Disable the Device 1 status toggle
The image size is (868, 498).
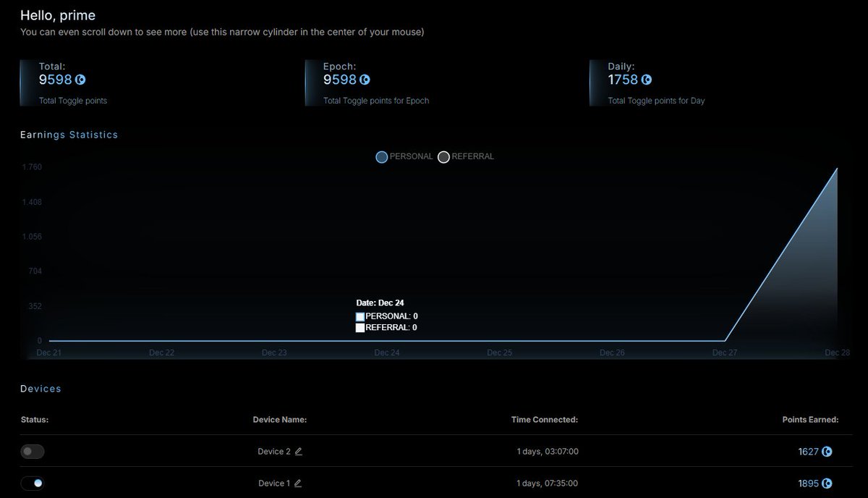[x=33, y=483]
